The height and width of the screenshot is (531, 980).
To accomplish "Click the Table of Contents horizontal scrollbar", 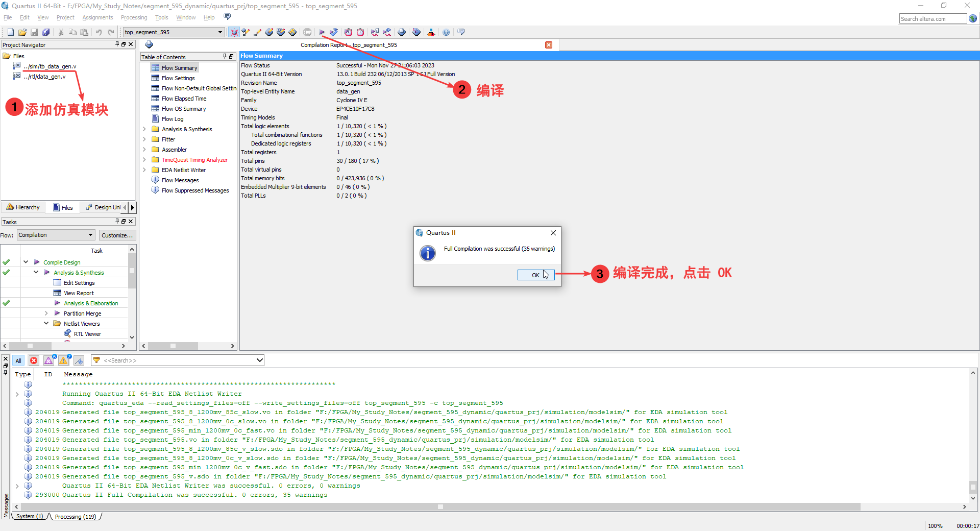I will 173,346.
